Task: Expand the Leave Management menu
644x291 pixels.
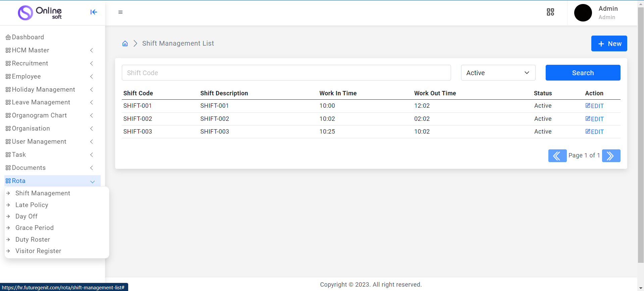Action: click(x=49, y=102)
